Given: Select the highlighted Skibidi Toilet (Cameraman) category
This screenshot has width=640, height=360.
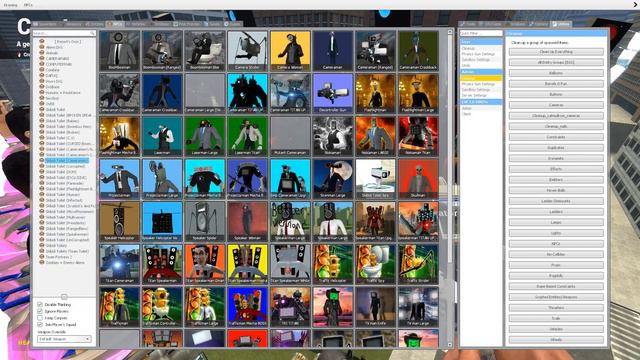Looking at the screenshot, I should tap(67, 160).
